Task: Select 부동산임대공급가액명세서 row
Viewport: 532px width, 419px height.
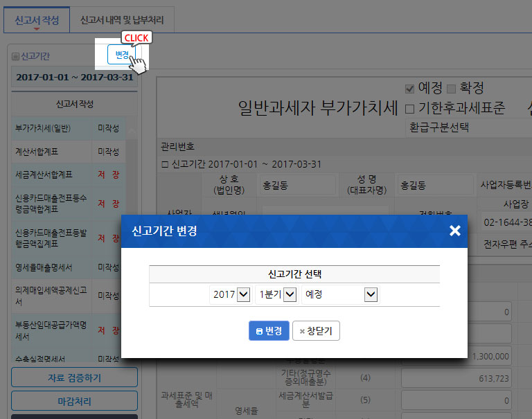Action: click(69, 330)
